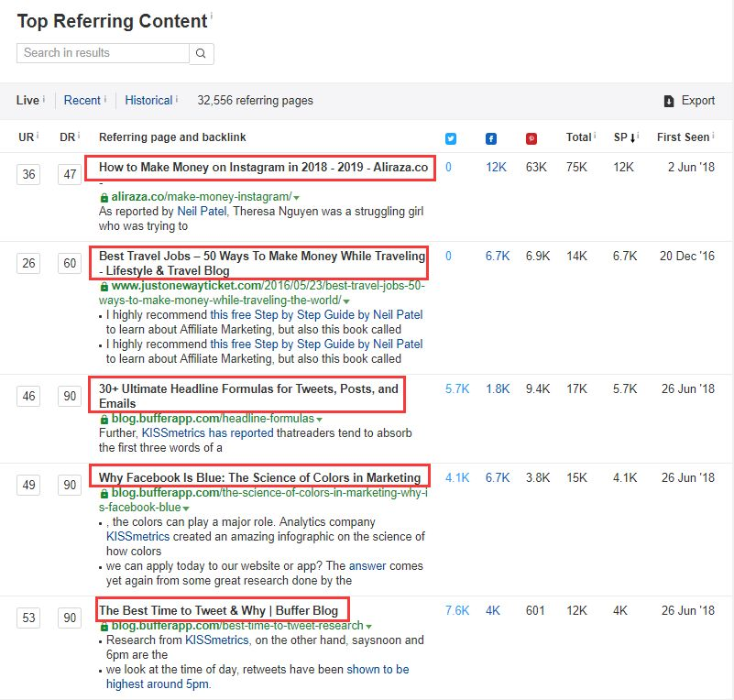Select the Live tab

click(x=27, y=101)
